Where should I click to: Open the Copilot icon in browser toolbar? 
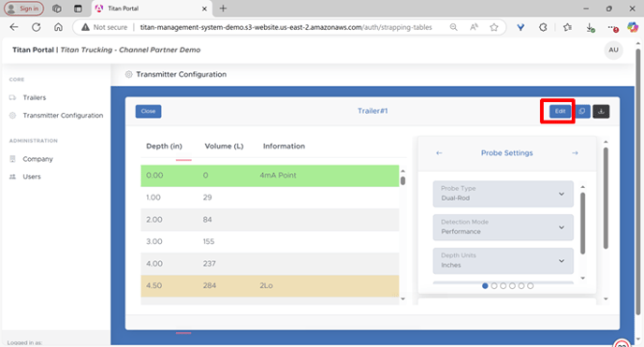(x=633, y=27)
